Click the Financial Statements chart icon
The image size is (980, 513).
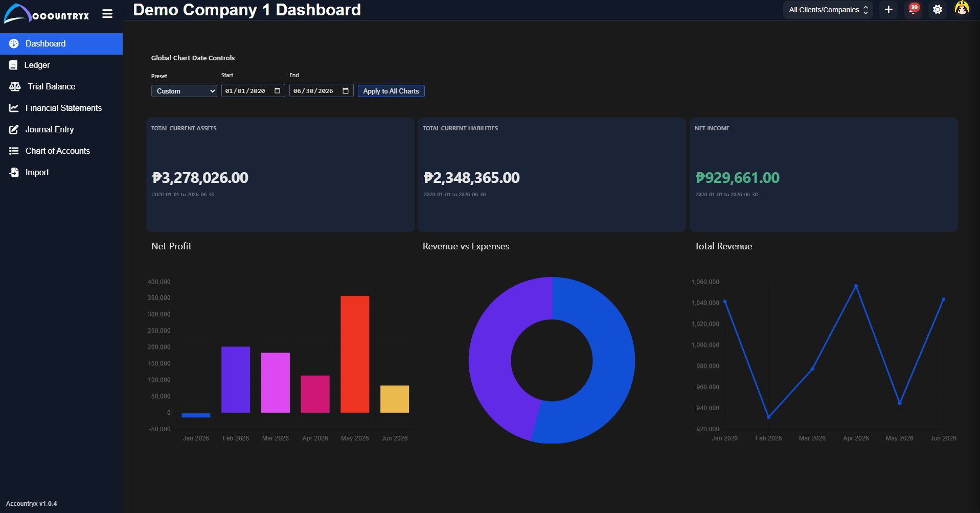click(x=14, y=108)
